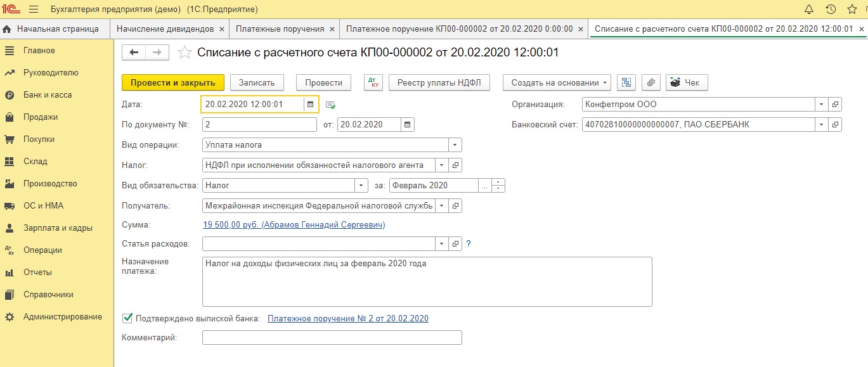Open history clock icon
Image resolution: width=868 pixels, height=367 pixels.
(831, 10)
